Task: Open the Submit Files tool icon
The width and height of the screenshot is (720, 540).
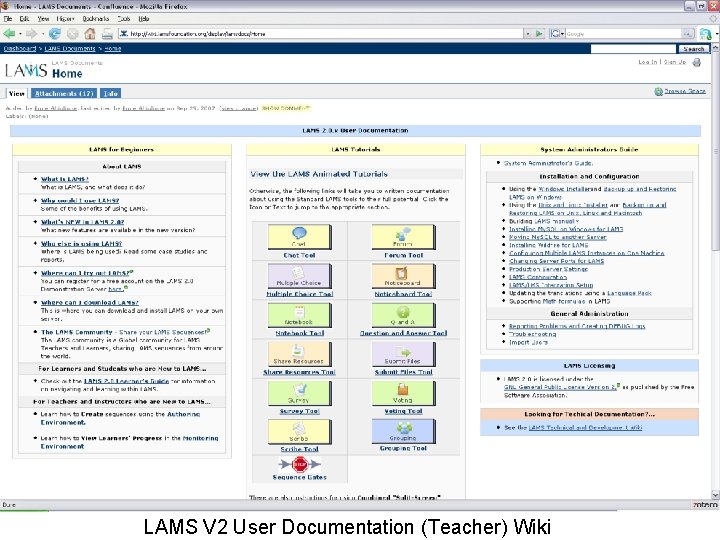Action: (403, 354)
